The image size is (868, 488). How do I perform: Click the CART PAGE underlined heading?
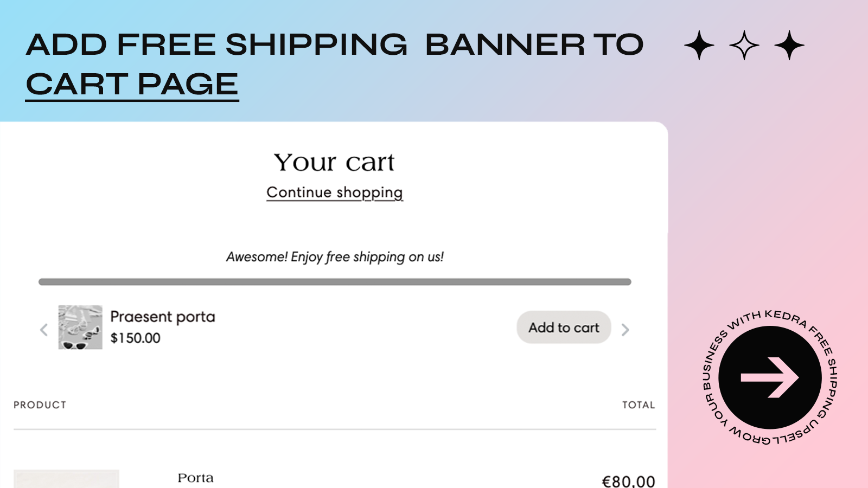132,85
